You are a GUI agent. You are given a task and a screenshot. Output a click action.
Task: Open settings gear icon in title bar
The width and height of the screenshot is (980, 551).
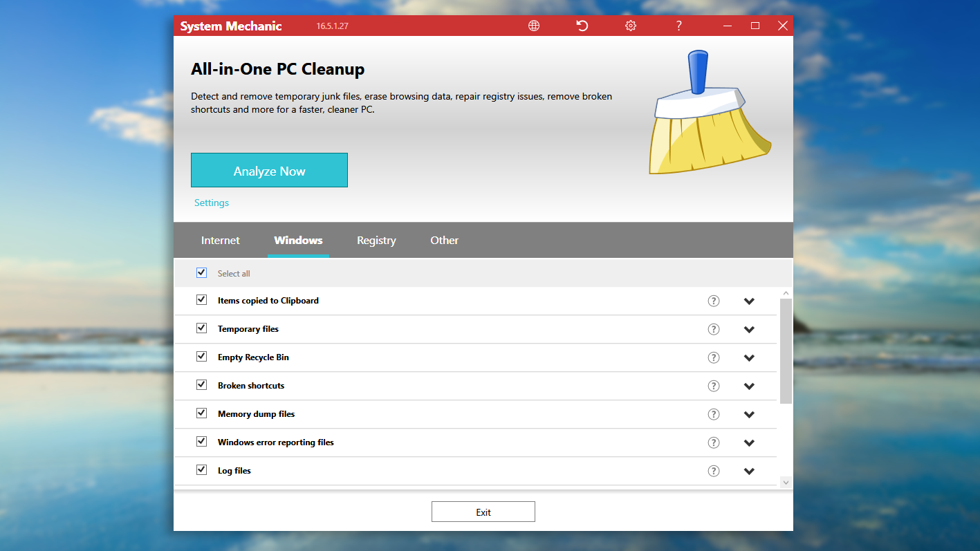point(631,26)
